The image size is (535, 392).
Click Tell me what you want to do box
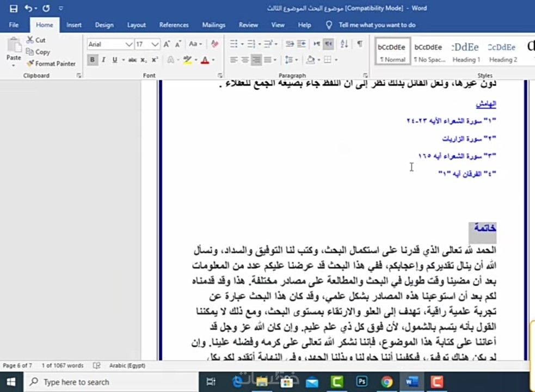tap(377, 25)
